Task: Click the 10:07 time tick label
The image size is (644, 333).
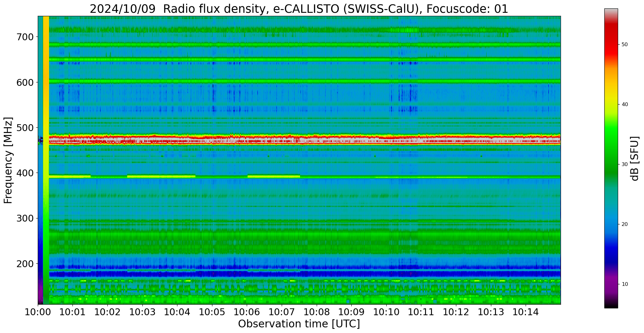Action: coord(282,312)
